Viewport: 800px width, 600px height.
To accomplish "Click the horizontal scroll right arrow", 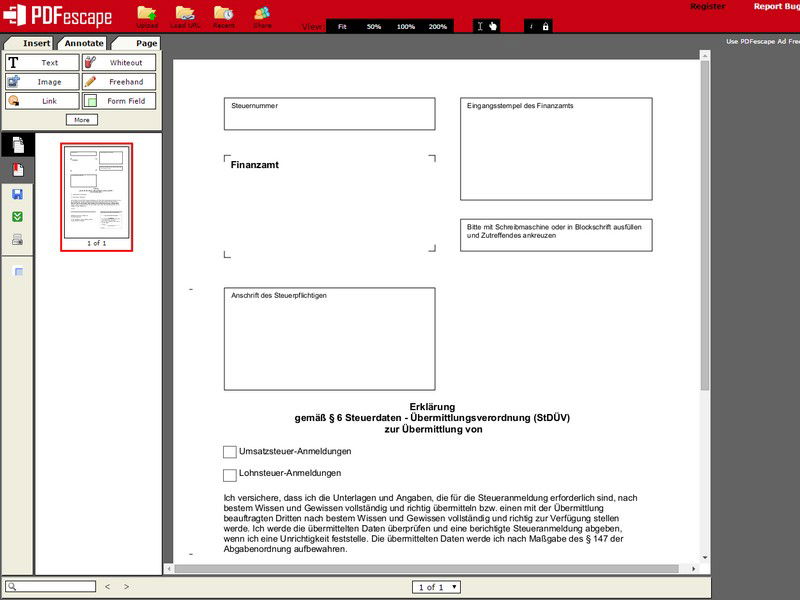I will click(x=693, y=568).
